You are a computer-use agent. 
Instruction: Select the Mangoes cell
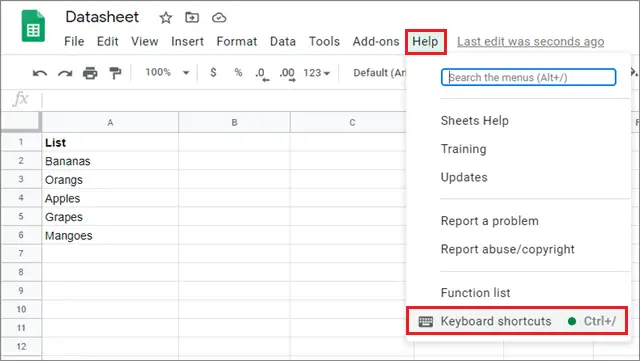click(x=110, y=235)
